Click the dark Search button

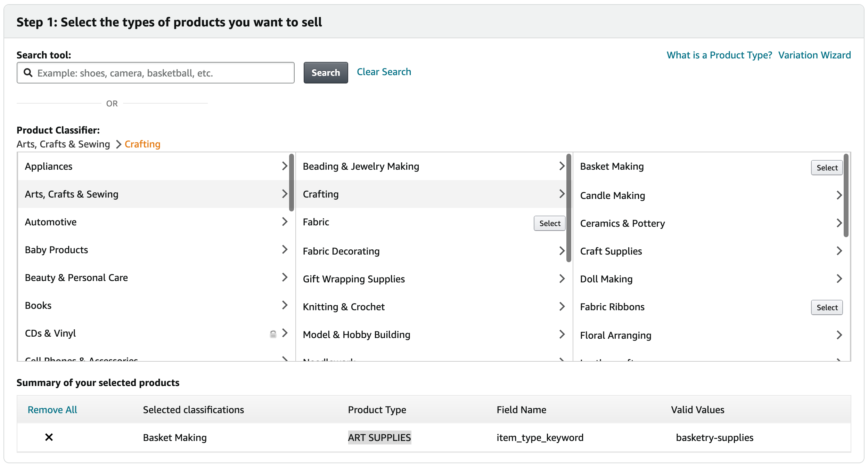click(325, 73)
